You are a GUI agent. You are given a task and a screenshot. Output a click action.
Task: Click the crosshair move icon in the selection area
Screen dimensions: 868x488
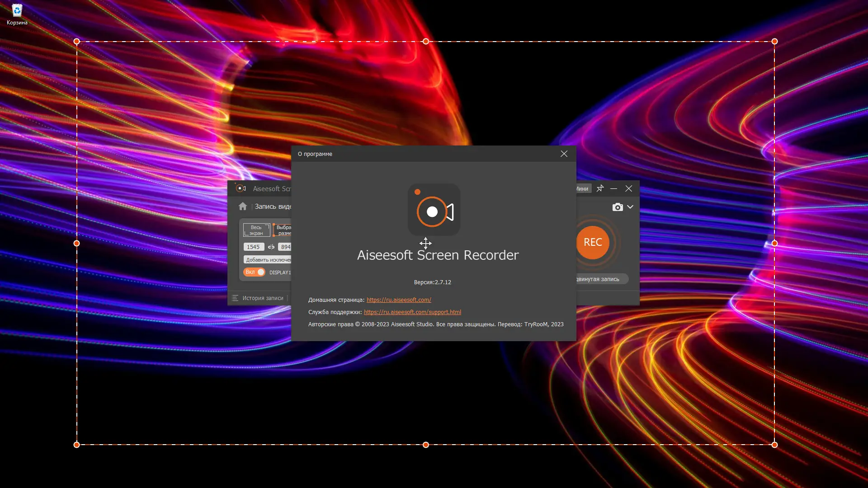pos(425,243)
